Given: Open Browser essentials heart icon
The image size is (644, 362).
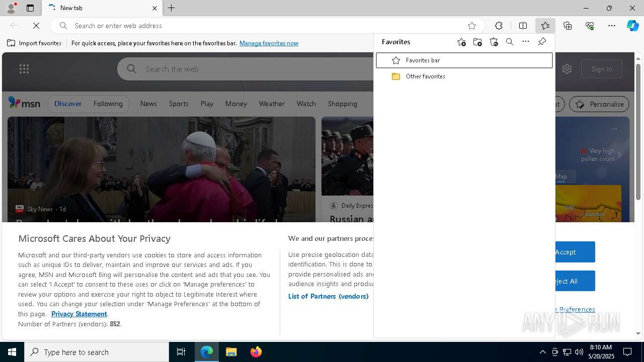Looking at the screenshot, I should 590,26.
